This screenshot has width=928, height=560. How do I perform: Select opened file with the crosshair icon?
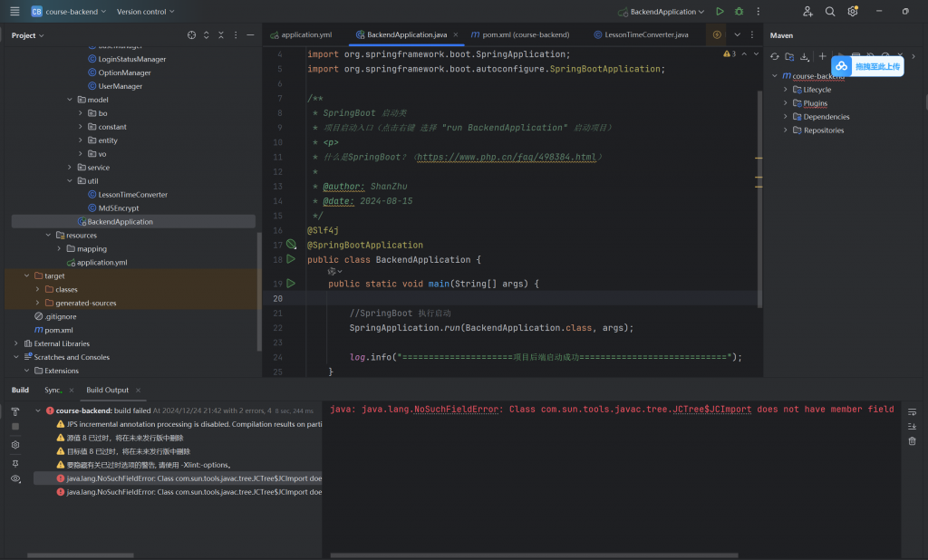click(191, 35)
